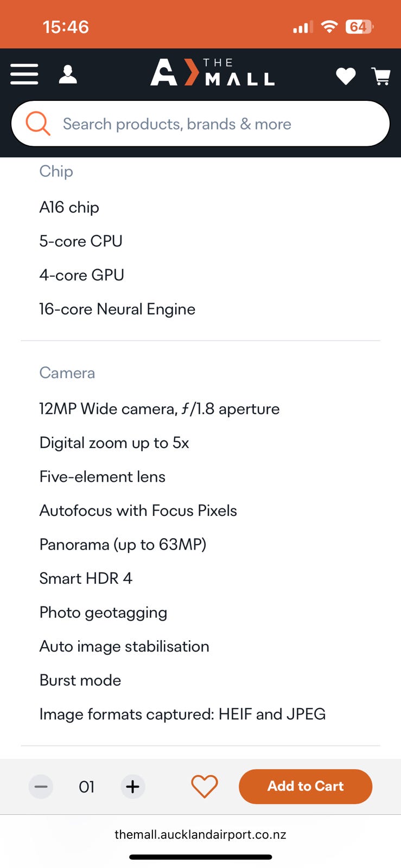Focus the 'Search products, brands & more' field
The width and height of the screenshot is (401, 868).
(217, 124)
